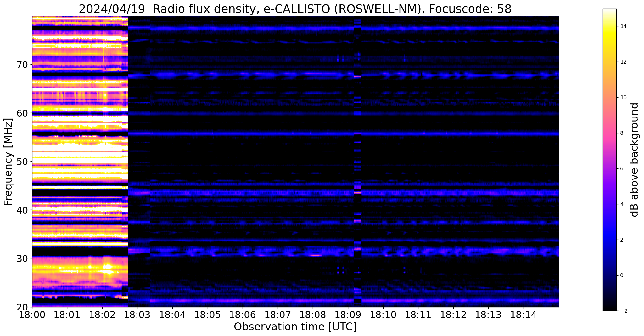
Task: Click the 18:07 time tick label
Action: [278, 315]
